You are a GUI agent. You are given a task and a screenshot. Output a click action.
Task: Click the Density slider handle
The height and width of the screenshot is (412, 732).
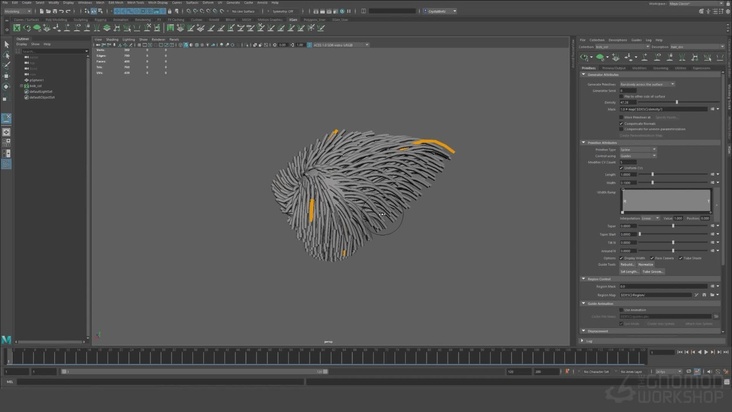pos(678,102)
